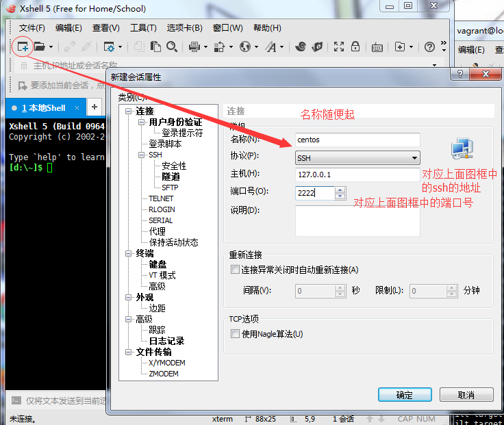Click the virtual keyboard icon
Screen dimensions: 504x425
point(377,47)
